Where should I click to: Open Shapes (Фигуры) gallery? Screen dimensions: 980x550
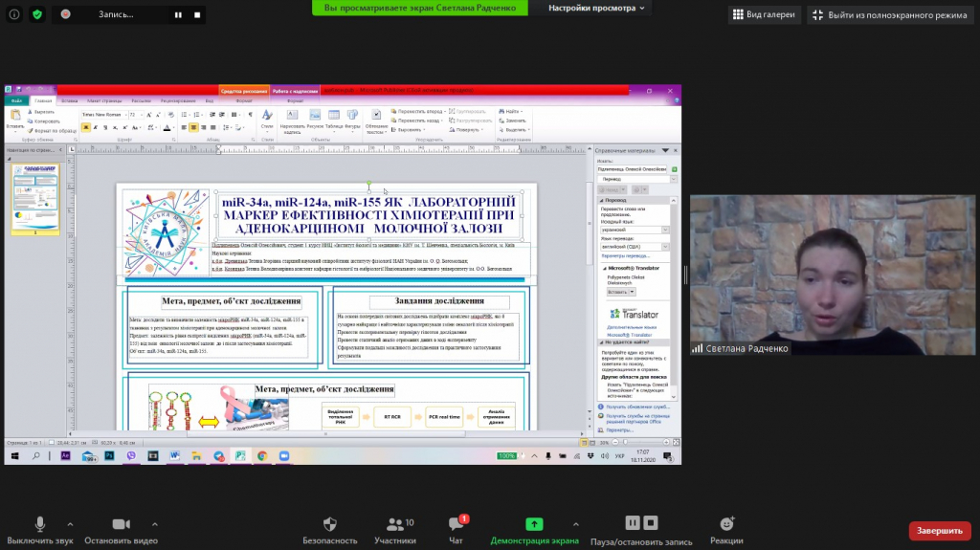point(352,119)
